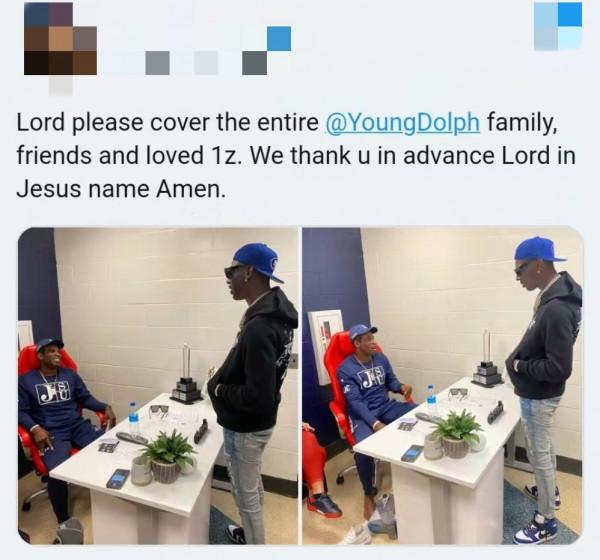Click the blurred gray username handle text

pyautogui.click(x=207, y=63)
